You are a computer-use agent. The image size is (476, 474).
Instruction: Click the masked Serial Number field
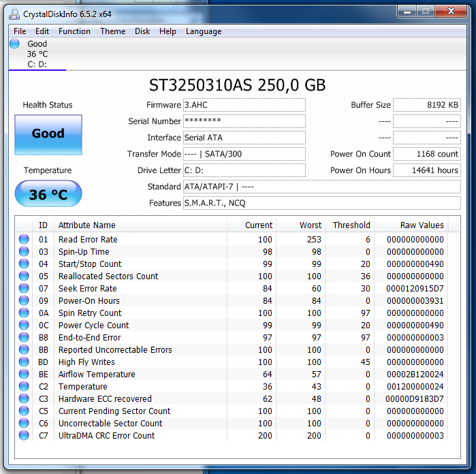click(244, 121)
